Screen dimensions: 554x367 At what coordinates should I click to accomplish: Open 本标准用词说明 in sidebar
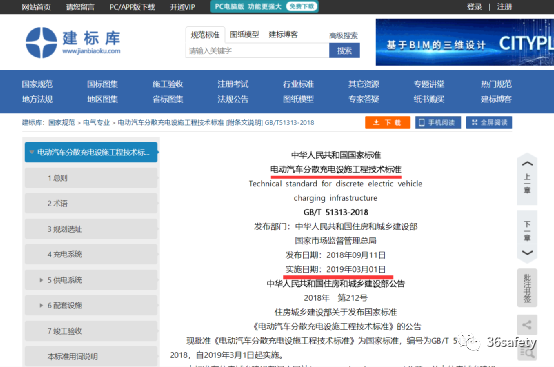click(x=91, y=356)
